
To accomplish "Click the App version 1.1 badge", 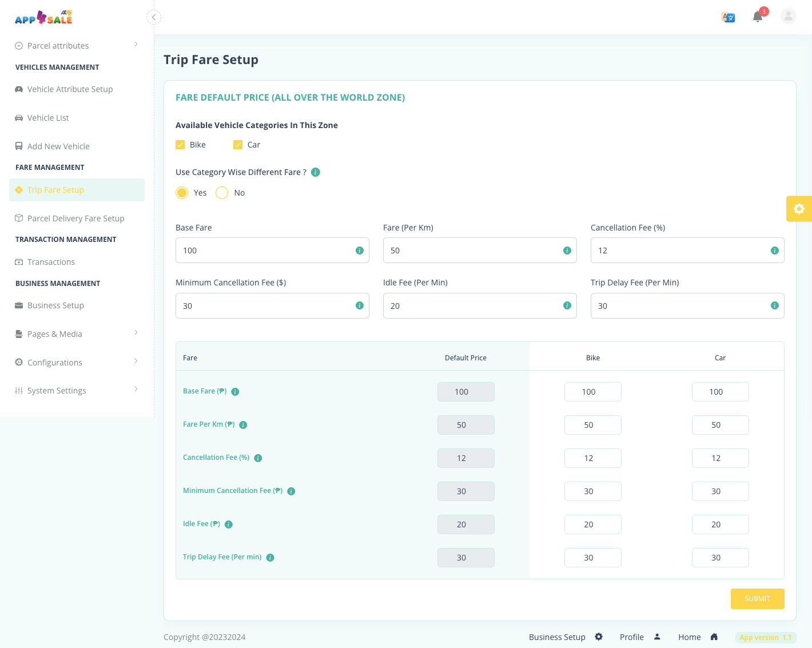I will pos(766,637).
